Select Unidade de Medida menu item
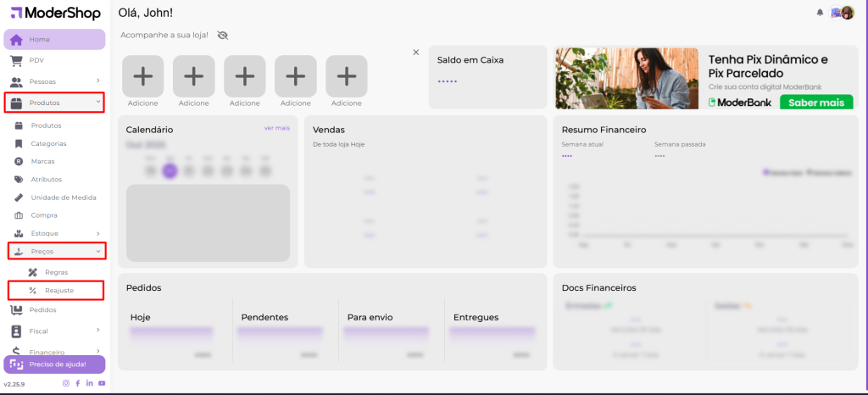 click(63, 197)
